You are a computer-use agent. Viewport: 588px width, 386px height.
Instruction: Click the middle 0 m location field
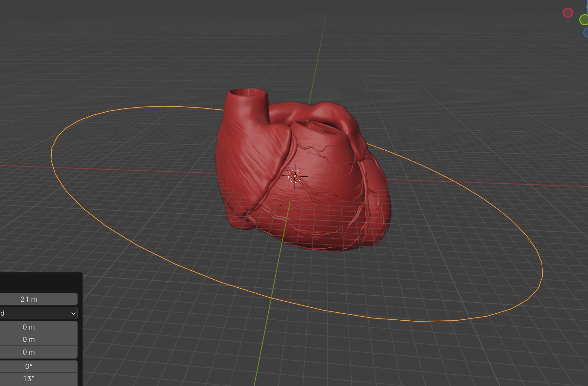click(38, 339)
